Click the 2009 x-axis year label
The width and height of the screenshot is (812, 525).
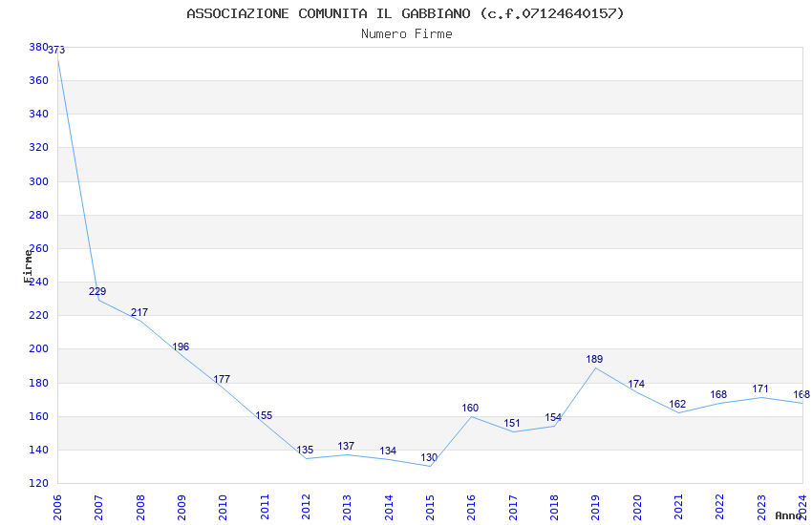(182, 507)
